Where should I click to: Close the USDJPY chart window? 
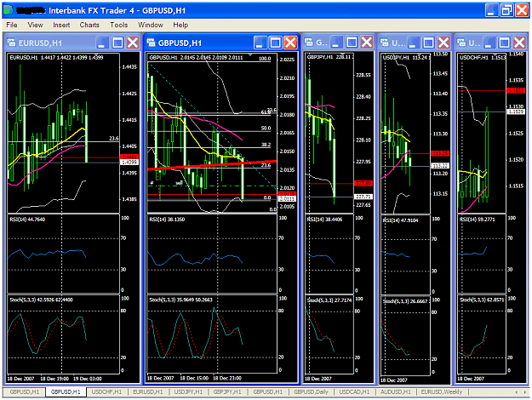click(443, 43)
